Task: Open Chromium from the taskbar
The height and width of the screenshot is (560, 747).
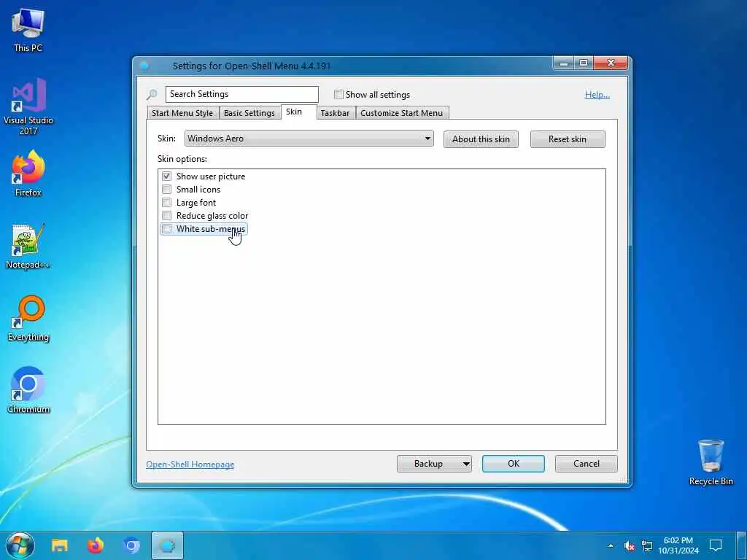Action: click(131, 545)
